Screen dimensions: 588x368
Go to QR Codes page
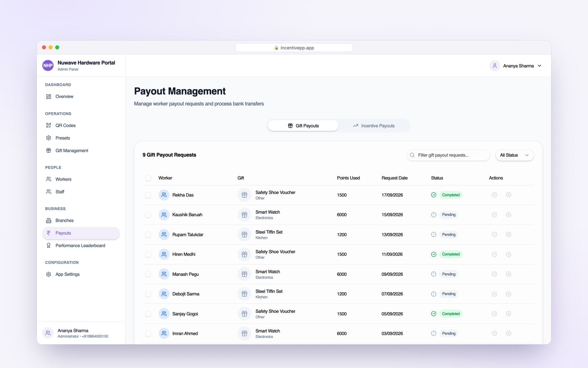[x=81, y=125]
